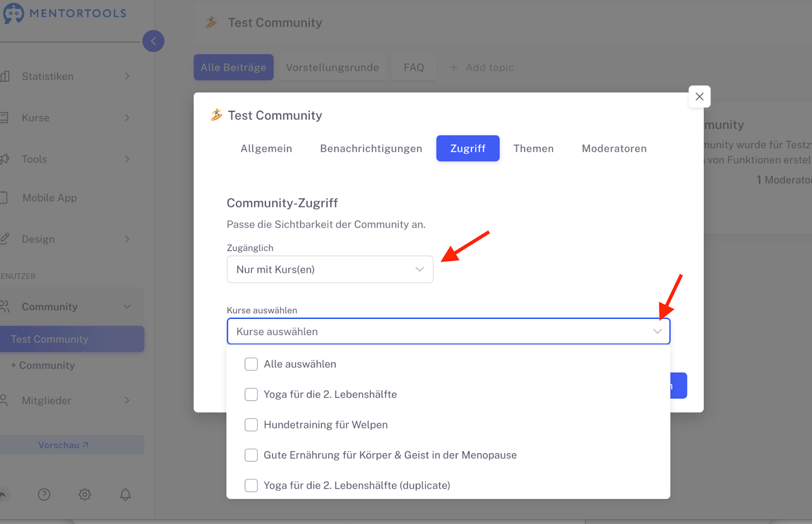Click the Mobile App sidebar item
Image resolution: width=812 pixels, height=524 pixels.
click(x=49, y=198)
